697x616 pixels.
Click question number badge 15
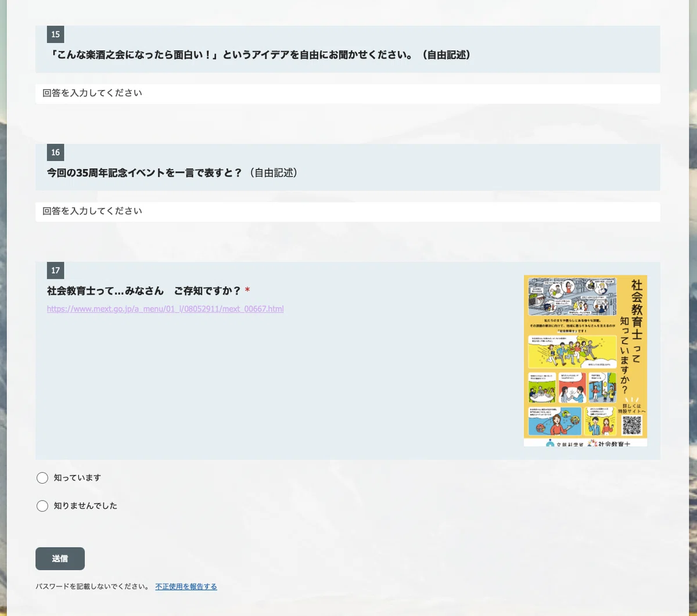55,34
